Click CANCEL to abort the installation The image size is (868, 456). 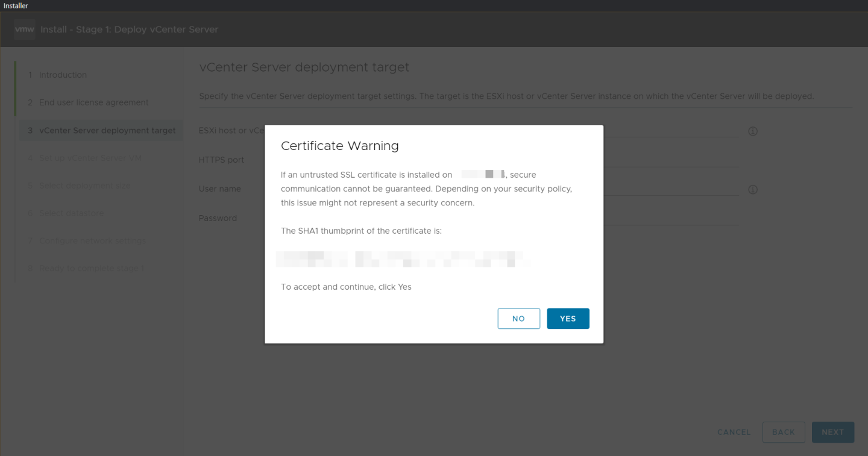pyautogui.click(x=733, y=432)
